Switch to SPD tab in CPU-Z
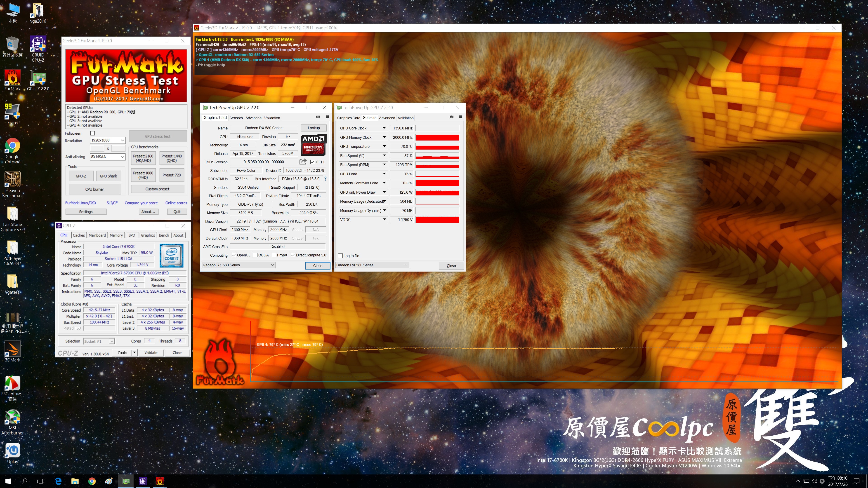 [132, 235]
